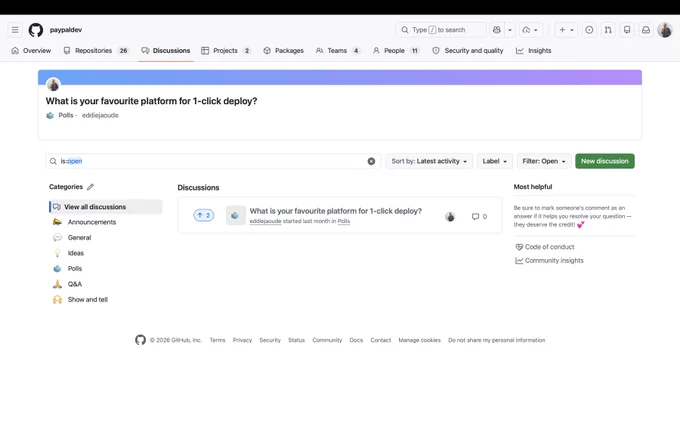
Task: Open the Packages tab
Action: click(283, 51)
